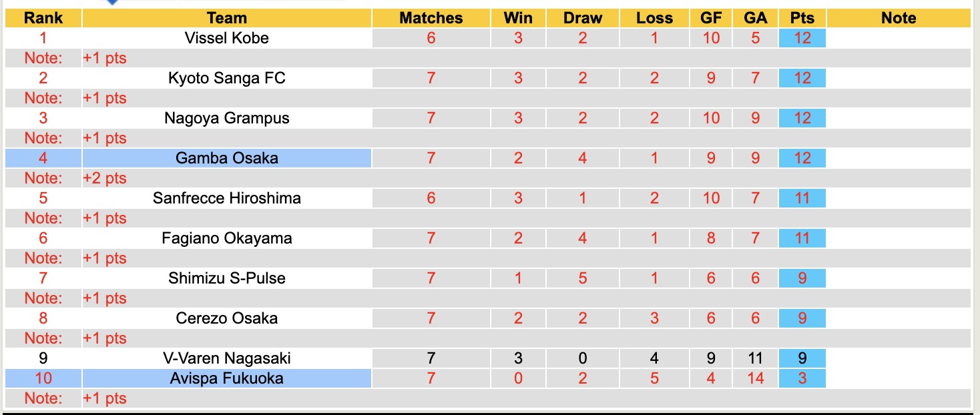Open Sanfrecce Hiroshima team entry
The image size is (980, 415).
227,198
